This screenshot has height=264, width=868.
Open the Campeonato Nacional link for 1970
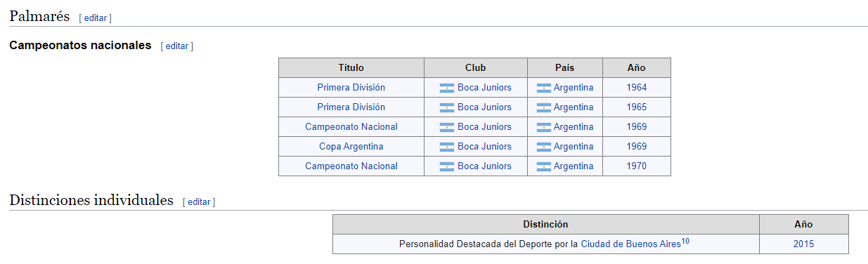351,166
